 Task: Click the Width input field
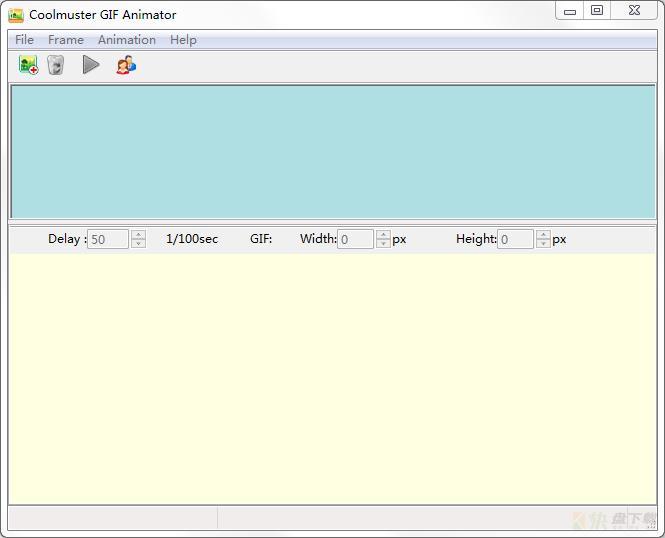tap(355, 239)
